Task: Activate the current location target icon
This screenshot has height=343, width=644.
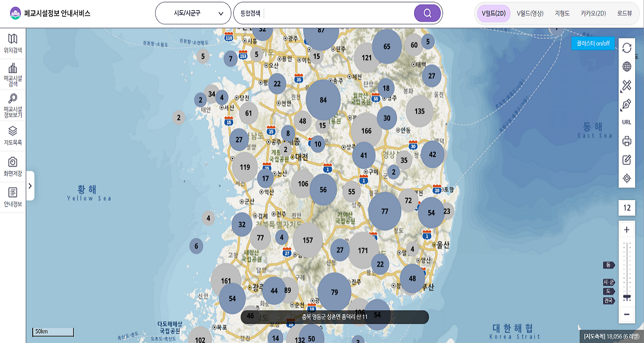Action: 626,178
